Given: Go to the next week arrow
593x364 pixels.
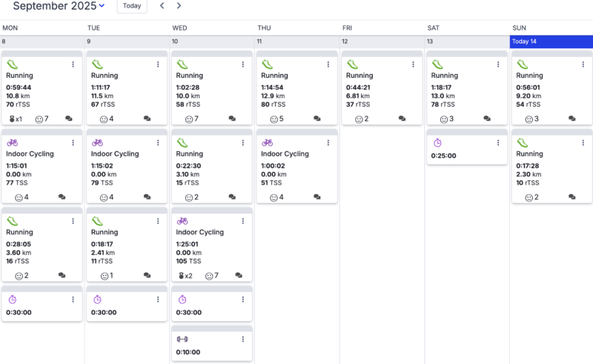Looking at the screenshot, I should click(179, 6).
